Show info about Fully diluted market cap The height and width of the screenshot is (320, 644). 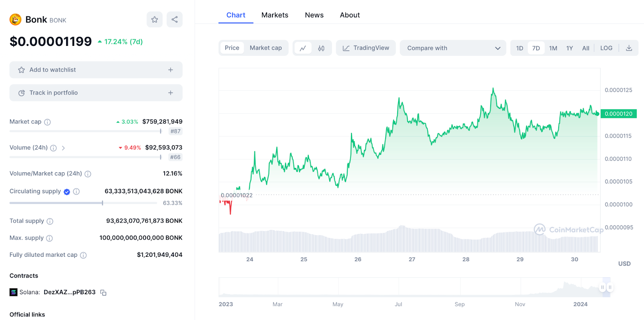tap(83, 255)
